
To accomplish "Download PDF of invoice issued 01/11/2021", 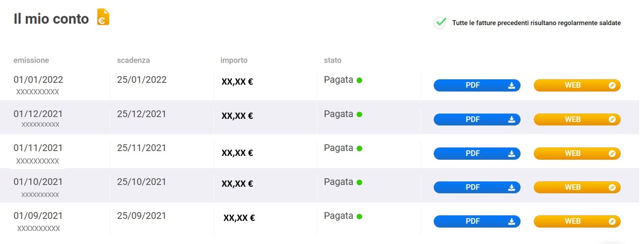I will (x=477, y=154).
